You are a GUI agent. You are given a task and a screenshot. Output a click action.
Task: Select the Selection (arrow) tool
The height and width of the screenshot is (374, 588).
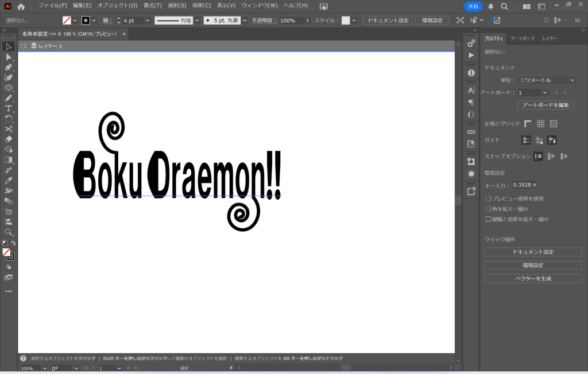(8, 46)
